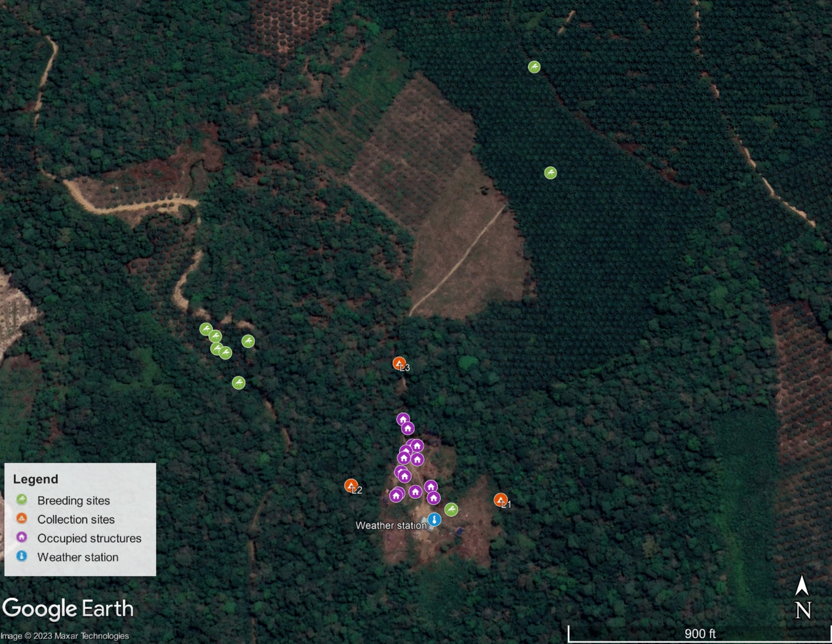Click the "Weather station" map label text
This screenshot has width=832, height=644.
(x=390, y=525)
